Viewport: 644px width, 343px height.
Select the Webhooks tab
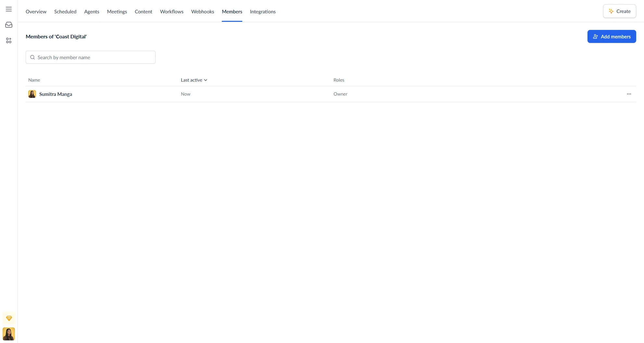pos(202,11)
